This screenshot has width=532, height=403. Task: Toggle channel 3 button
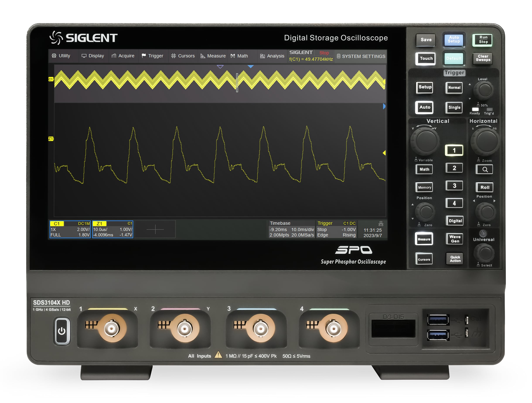click(454, 186)
